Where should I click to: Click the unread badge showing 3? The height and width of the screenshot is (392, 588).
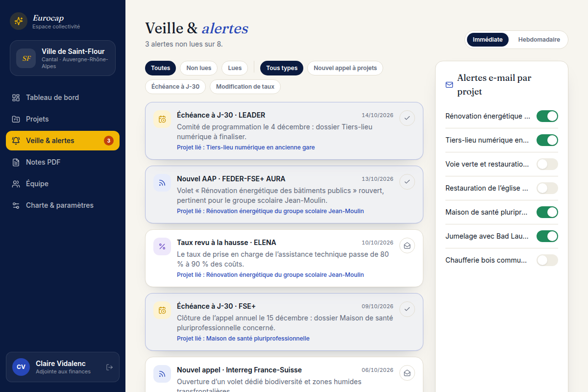109,141
